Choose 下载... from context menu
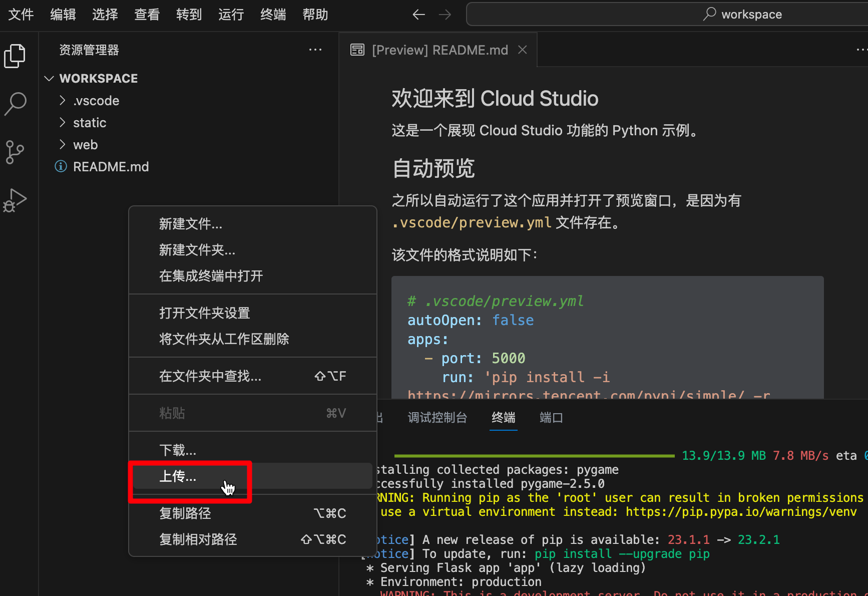Viewport: 868px width, 596px height. click(x=253, y=450)
